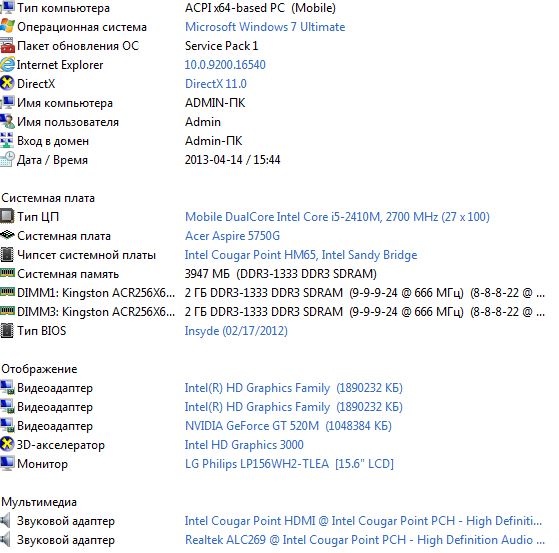
Task: Select the Internet Explorer field label
Action: (x=60, y=65)
